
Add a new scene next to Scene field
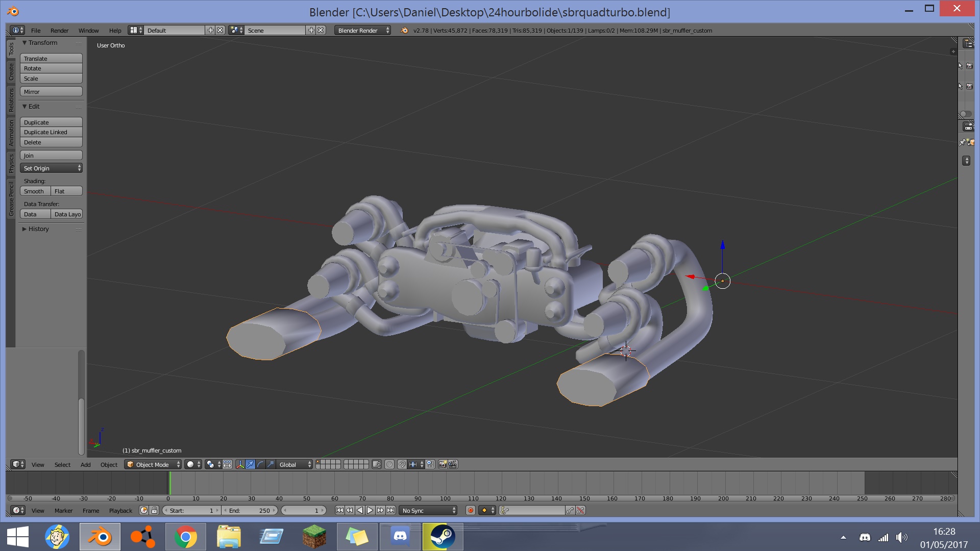coord(311,30)
